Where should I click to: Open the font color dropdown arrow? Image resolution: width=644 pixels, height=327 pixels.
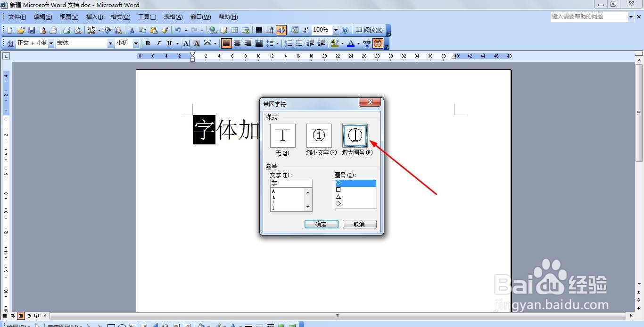[x=357, y=43]
